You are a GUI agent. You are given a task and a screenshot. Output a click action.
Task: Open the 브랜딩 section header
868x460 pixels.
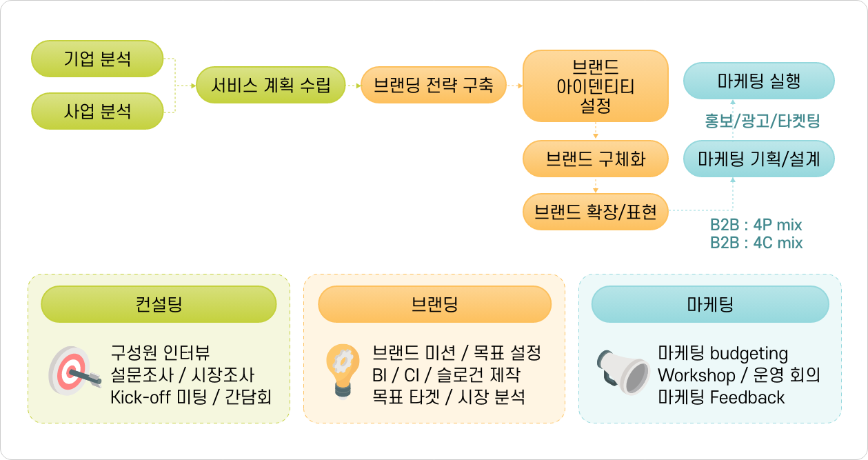[434, 304]
